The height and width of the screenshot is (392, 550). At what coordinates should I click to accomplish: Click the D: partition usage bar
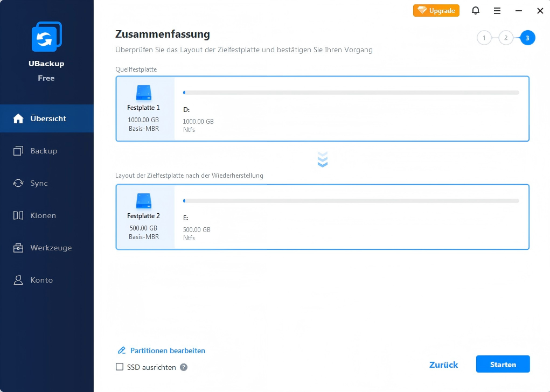(351, 93)
